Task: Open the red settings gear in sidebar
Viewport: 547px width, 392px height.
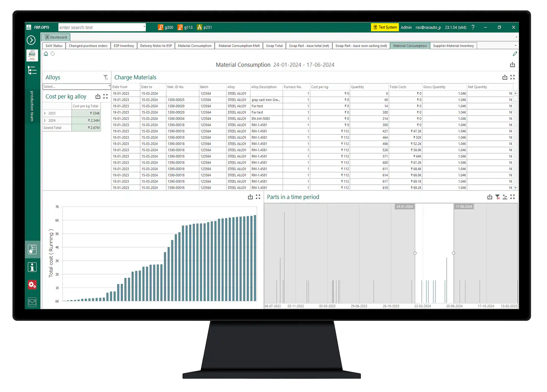Action: tap(32, 284)
